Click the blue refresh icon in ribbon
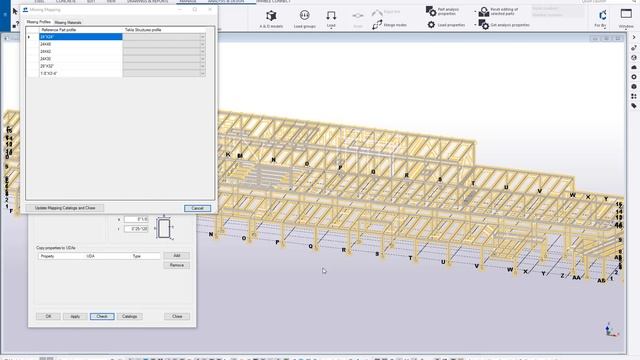 602,16
